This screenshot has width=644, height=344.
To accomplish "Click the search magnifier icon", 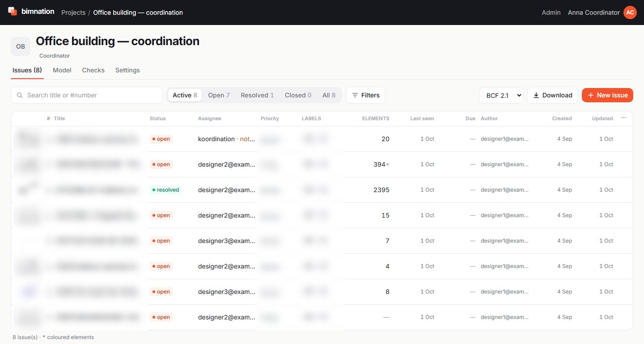I will point(20,95).
